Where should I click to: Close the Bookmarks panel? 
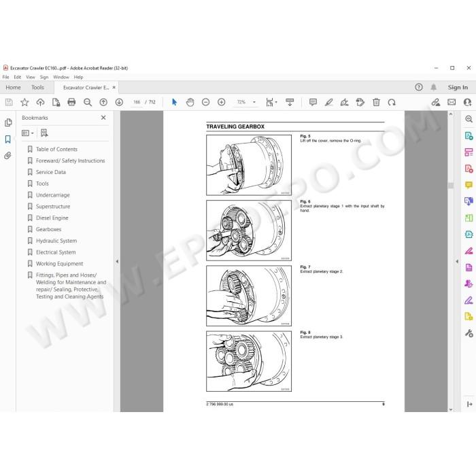(x=103, y=118)
